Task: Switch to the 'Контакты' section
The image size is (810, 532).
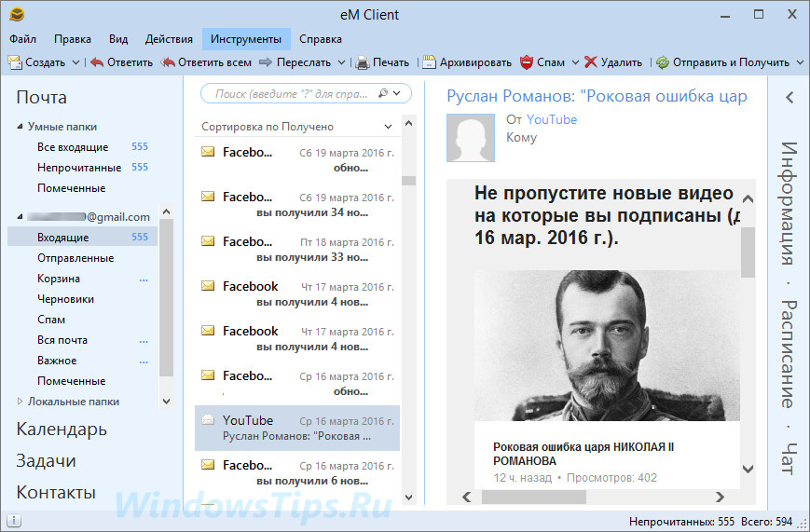Action: [56, 492]
